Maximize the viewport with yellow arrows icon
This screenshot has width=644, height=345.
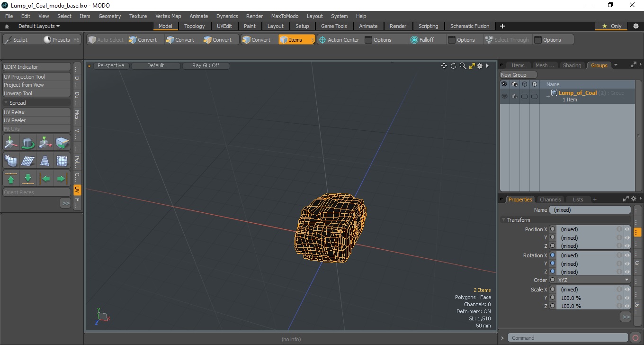(x=472, y=66)
